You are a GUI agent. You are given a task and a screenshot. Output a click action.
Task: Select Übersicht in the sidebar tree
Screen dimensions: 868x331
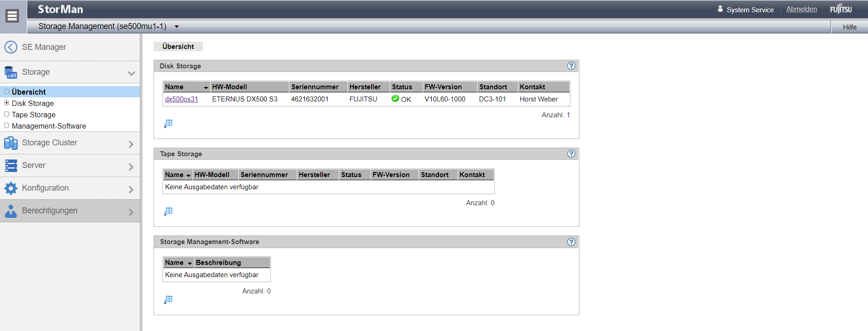coord(29,92)
